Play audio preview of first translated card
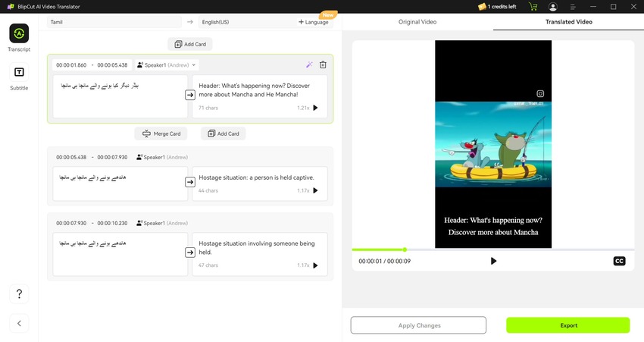644x342 pixels. 316,108
